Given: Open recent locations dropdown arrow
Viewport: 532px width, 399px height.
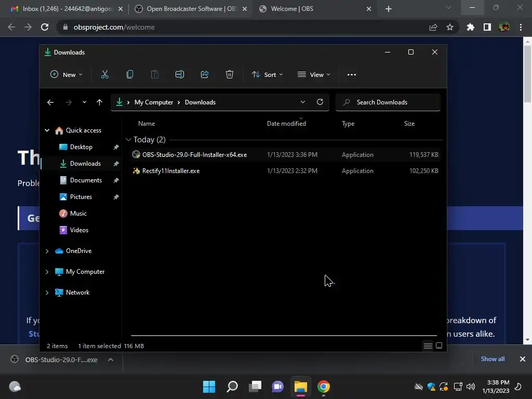Looking at the screenshot, I should (x=84, y=102).
